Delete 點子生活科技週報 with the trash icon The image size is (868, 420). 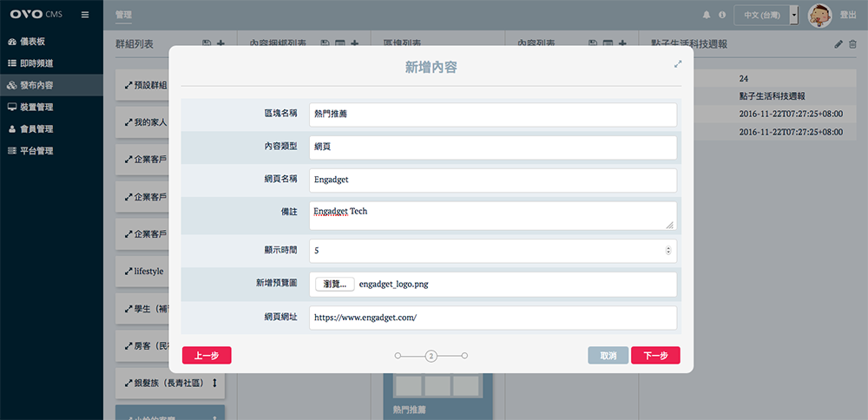[x=852, y=43]
